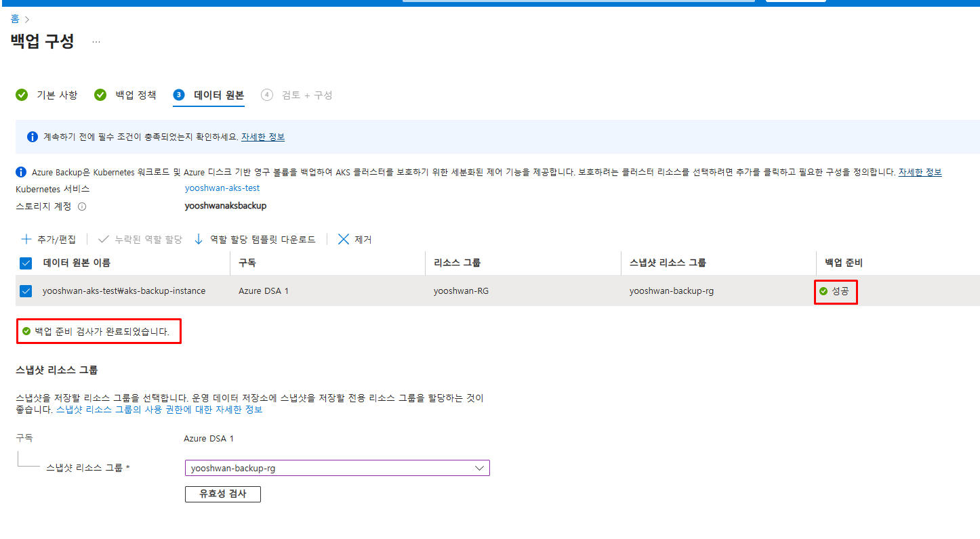Click 역할 할당 템플릿 다운로드 arrow icon

pos(199,239)
